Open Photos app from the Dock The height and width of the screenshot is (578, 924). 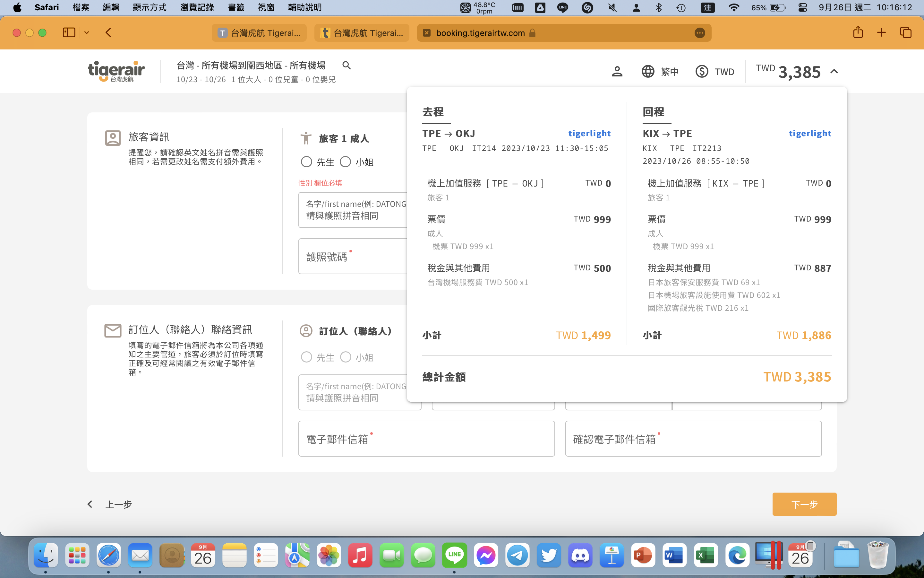coord(329,555)
